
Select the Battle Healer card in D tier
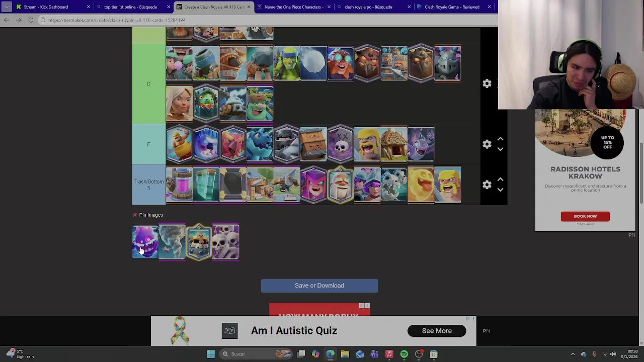pyautogui.click(x=179, y=104)
